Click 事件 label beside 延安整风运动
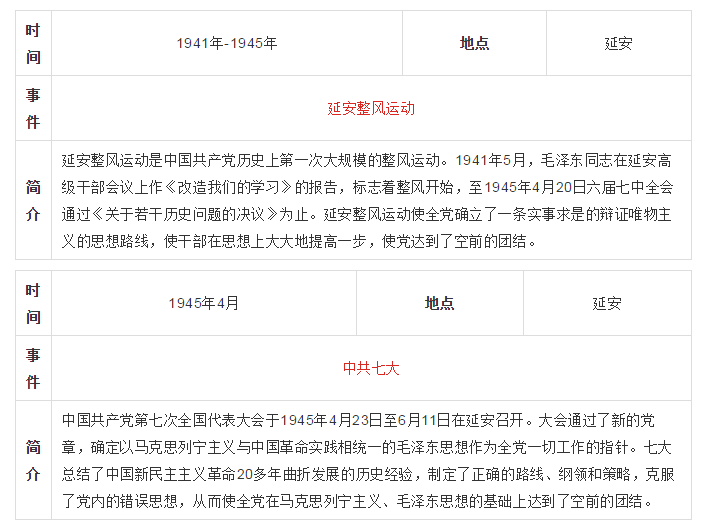The height and width of the screenshot is (526, 726). (x=33, y=108)
